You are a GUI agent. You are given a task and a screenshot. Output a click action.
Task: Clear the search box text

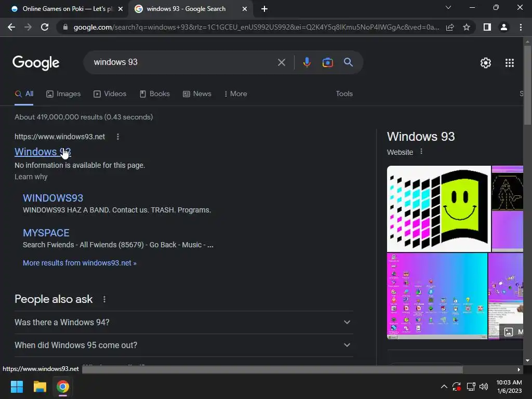(281, 62)
